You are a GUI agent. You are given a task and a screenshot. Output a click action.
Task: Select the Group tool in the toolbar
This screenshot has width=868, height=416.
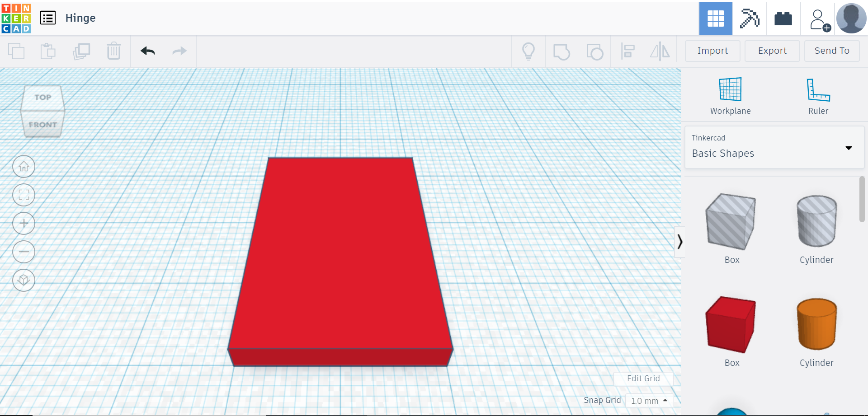562,51
